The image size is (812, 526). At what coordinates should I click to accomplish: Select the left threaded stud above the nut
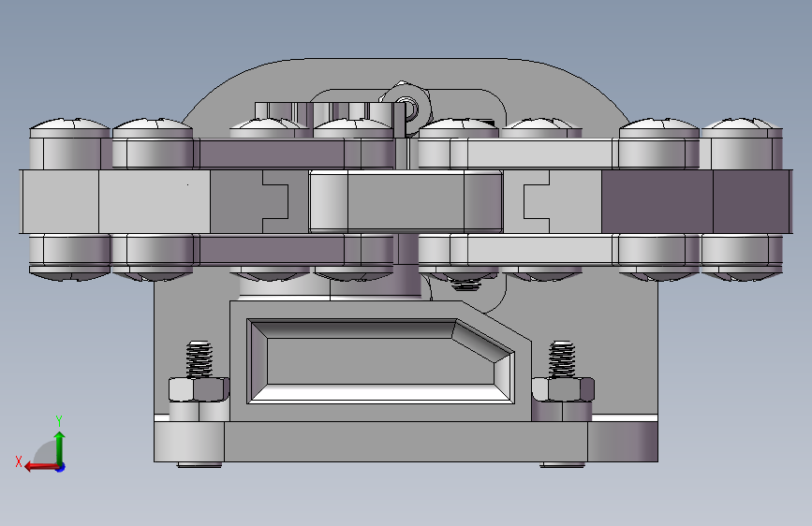coord(199,358)
